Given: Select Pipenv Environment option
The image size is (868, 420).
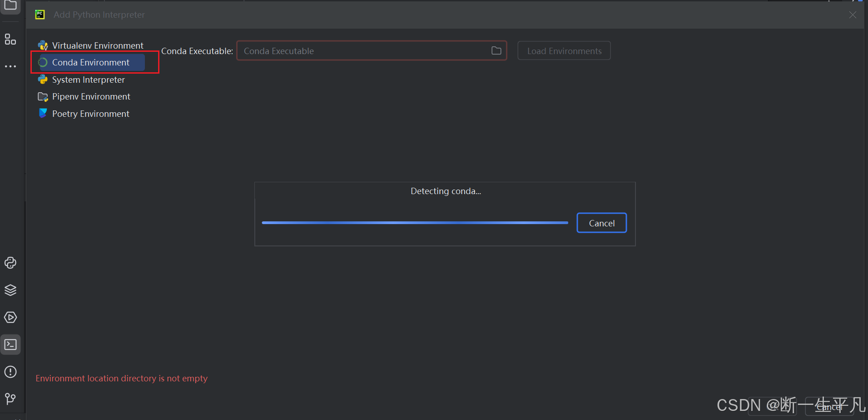Looking at the screenshot, I should (x=91, y=96).
